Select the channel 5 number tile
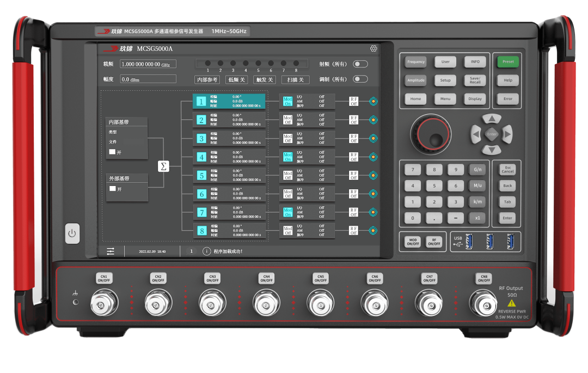 [202, 175]
